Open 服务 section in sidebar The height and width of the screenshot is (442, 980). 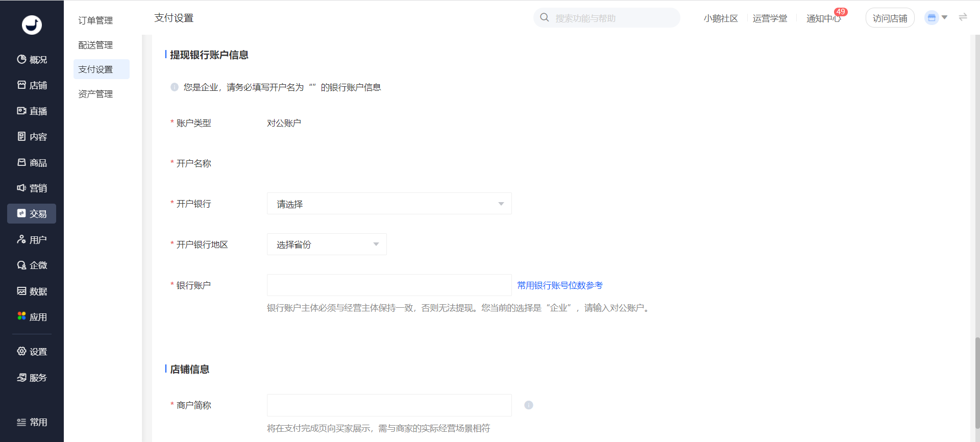32,378
